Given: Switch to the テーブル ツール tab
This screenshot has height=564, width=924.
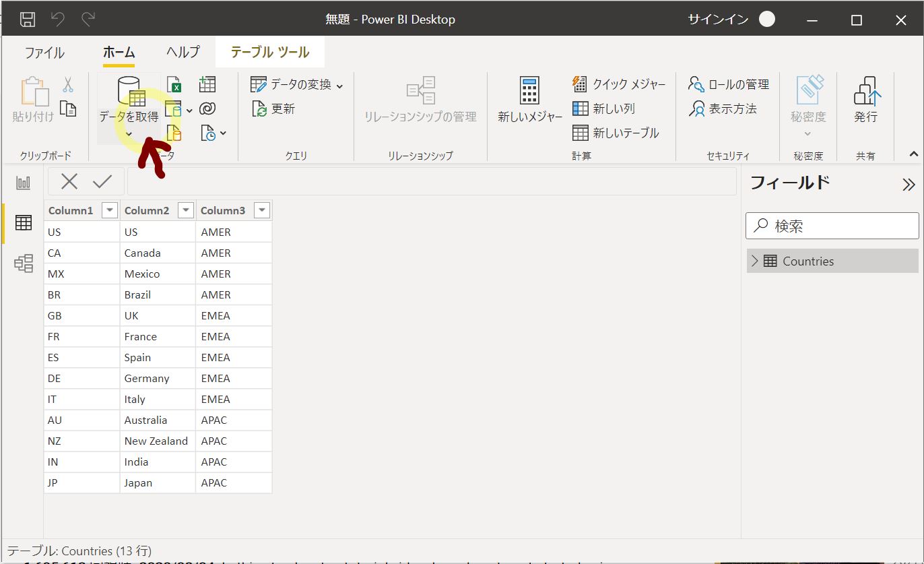Looking at the screenshot, I should click(270, 53).
